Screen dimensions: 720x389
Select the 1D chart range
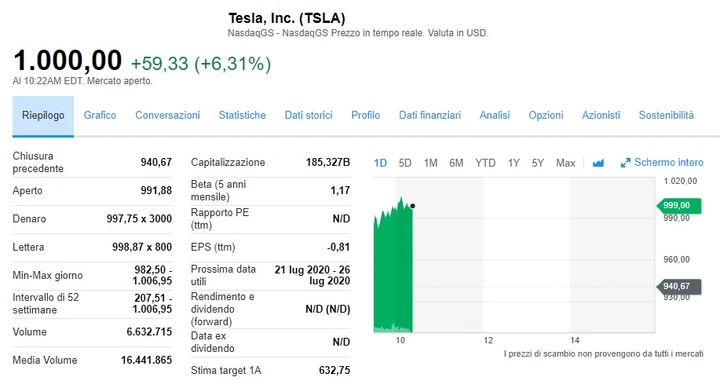pyautogui.click(x=380, y=163)
